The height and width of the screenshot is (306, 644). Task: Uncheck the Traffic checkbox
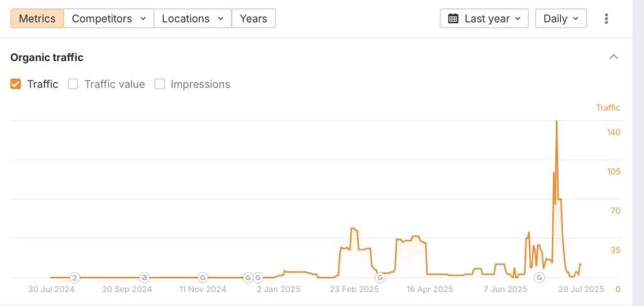pyautogui.click(x=16, y=84)
